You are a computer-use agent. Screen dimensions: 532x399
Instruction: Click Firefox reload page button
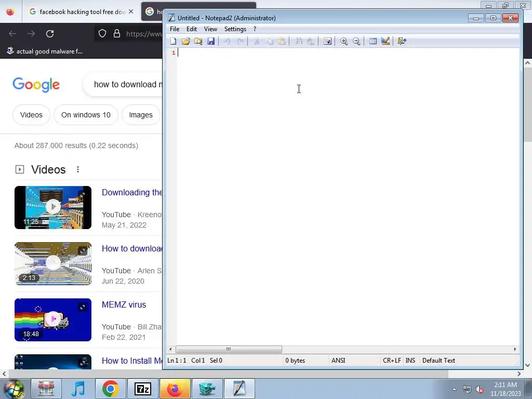pos(50,34)
